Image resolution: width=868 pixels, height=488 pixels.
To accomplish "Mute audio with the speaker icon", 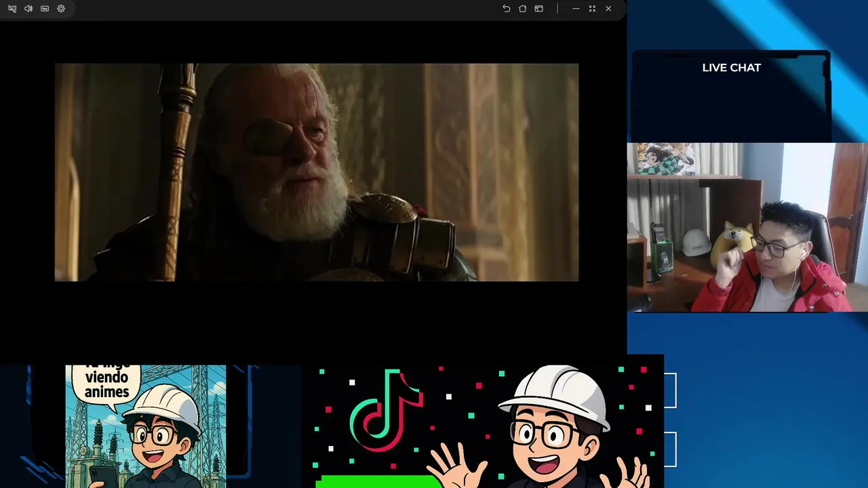I will pos(28,9).
